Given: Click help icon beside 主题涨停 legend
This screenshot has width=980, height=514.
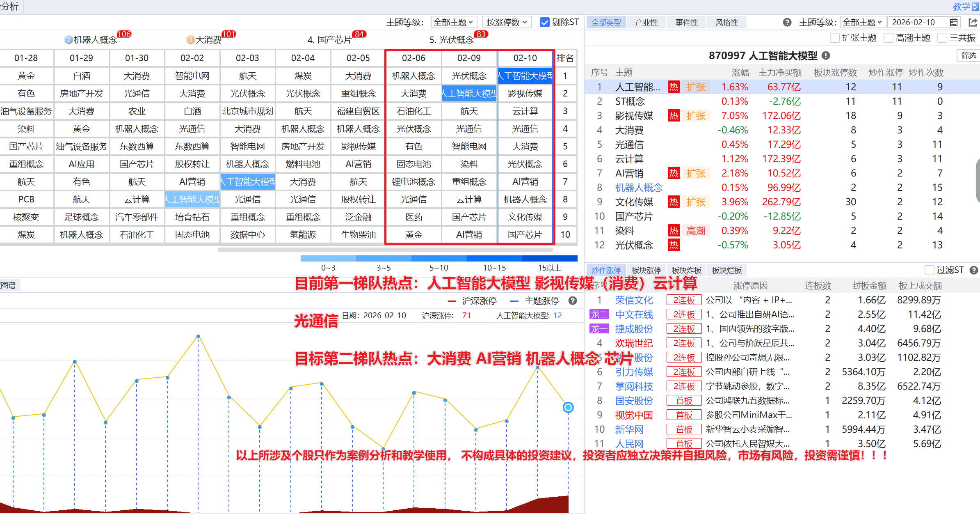Looking at the screenshot, I should pyautogui.click(x=573, y=301).
